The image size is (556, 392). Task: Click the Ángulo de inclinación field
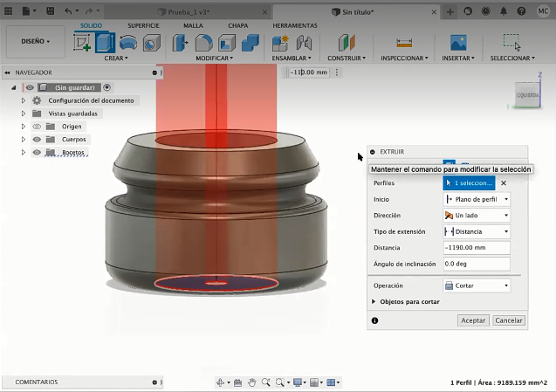[477, 264]
